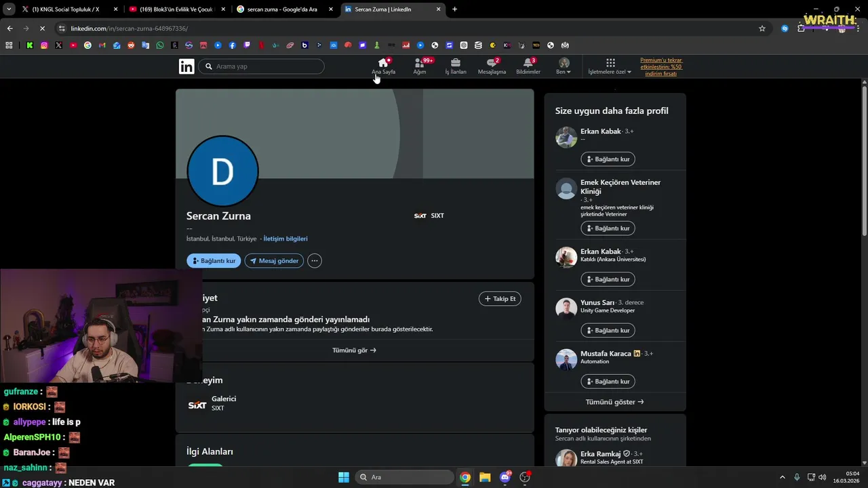Connect with Erkan Kabak of Ankara Üniversitesi
Viewport: 868px width, 488px height.
(608, 279)
